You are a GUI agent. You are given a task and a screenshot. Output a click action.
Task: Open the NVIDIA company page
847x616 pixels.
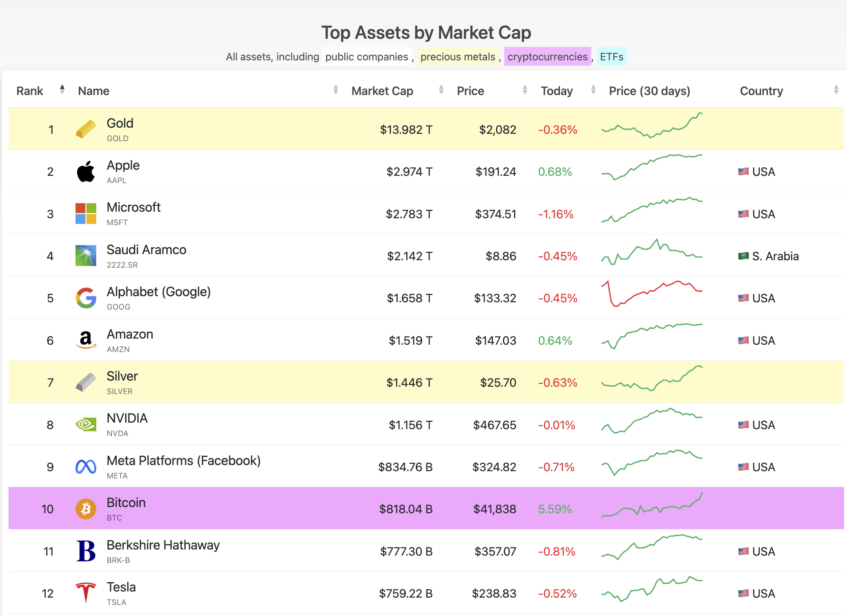click(127, 418)
